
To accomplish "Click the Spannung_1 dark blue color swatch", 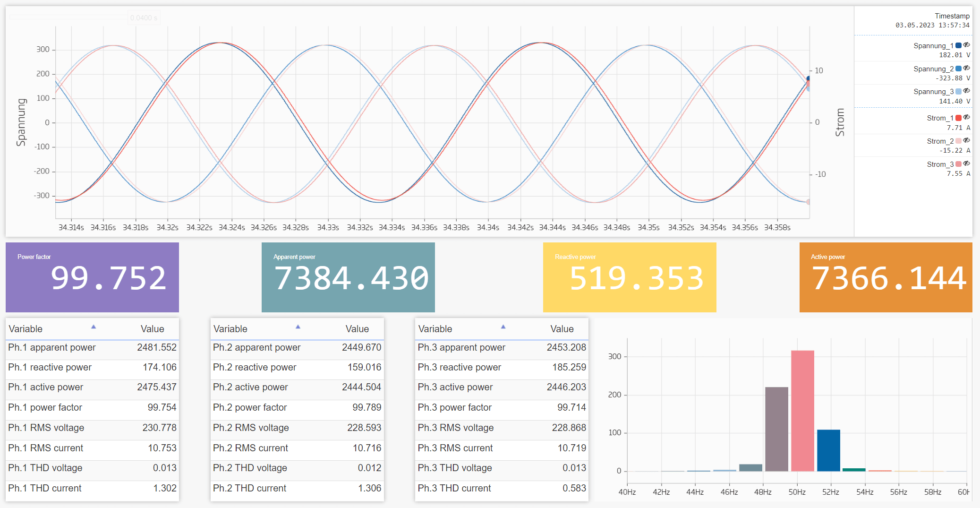I will (958, 46).
